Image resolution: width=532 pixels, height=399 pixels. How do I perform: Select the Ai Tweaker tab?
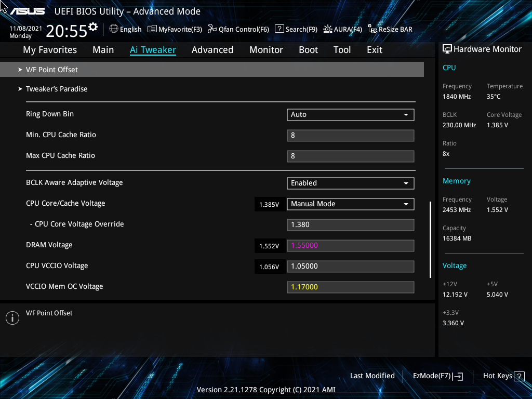[153, 50]
